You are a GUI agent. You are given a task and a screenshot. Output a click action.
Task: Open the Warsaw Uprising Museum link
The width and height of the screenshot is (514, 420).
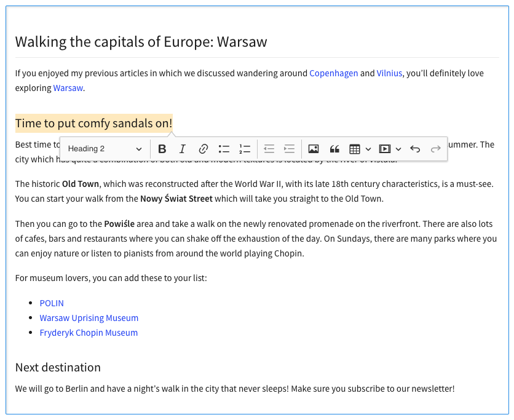89,318
